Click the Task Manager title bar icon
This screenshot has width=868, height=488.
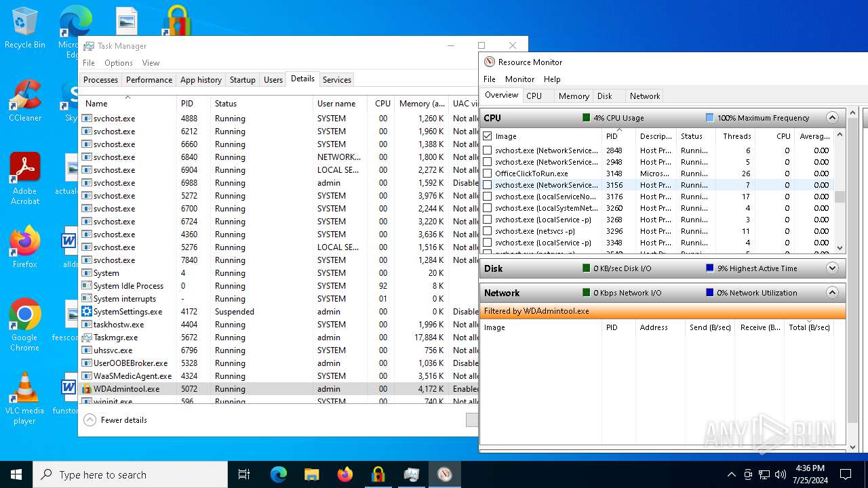(89, 46)
